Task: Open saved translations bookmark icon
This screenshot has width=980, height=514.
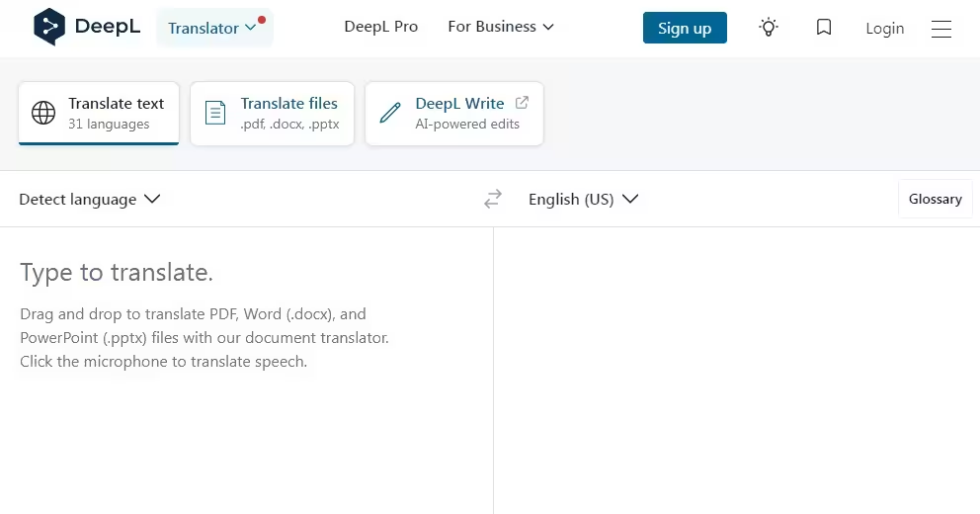Action: click(824, 28)
